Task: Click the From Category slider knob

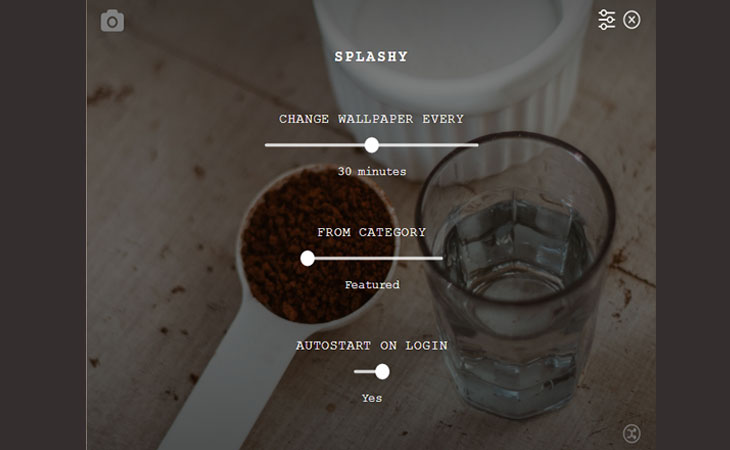Action: pos(307,258)
